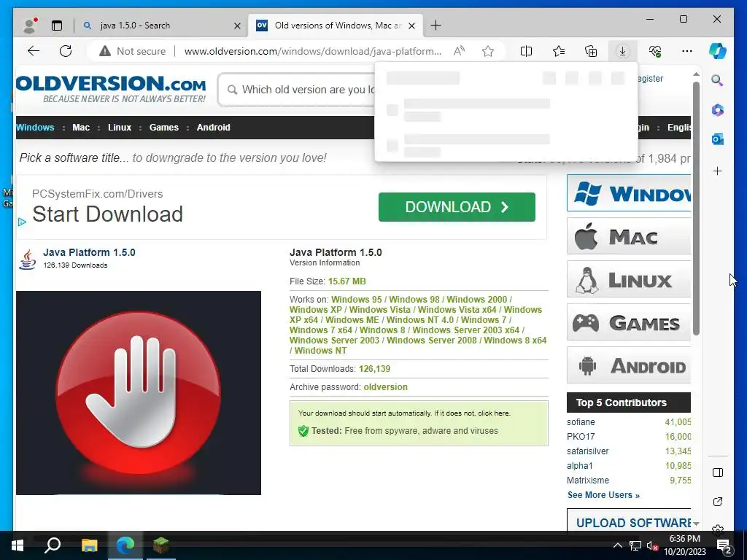Click the taskbar clock showing 6:36 PM

pyautogui.click(x=685, y=545)
